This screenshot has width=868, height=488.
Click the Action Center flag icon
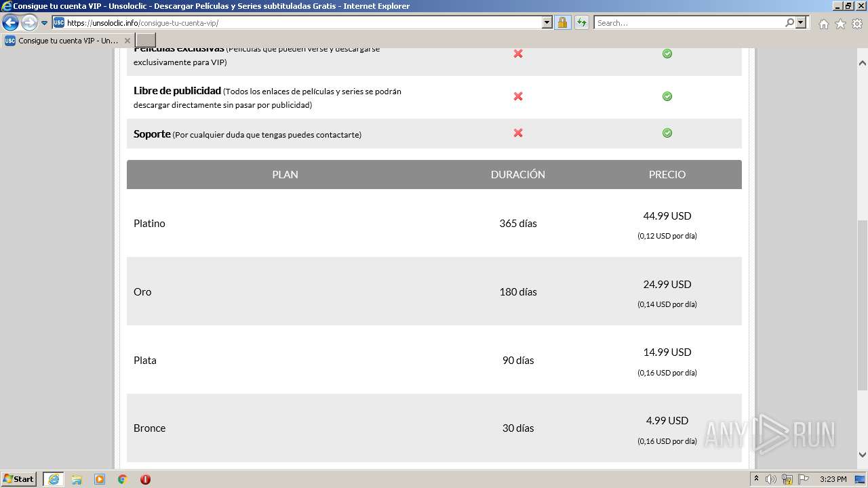click(x=804, y=479)
